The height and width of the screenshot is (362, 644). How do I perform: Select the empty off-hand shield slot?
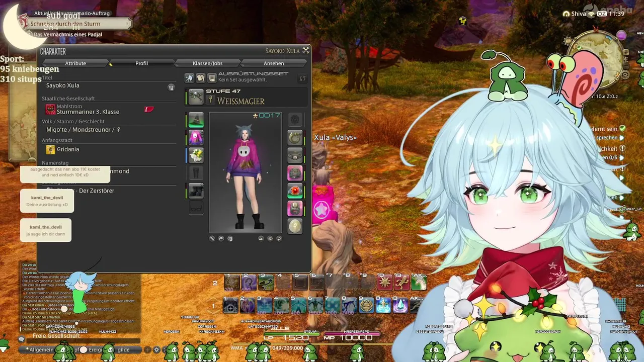[x=295, y=120]
